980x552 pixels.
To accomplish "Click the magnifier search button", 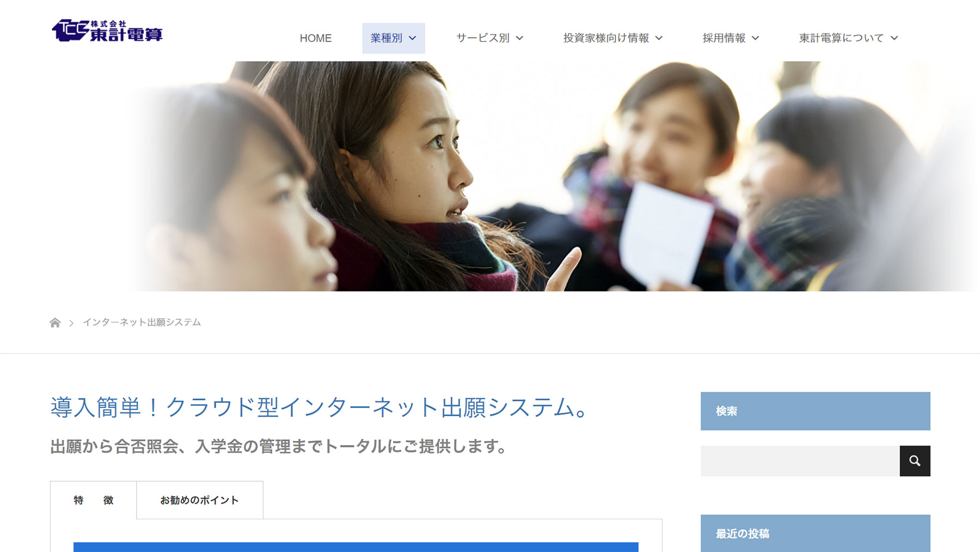I will point(915,461).
